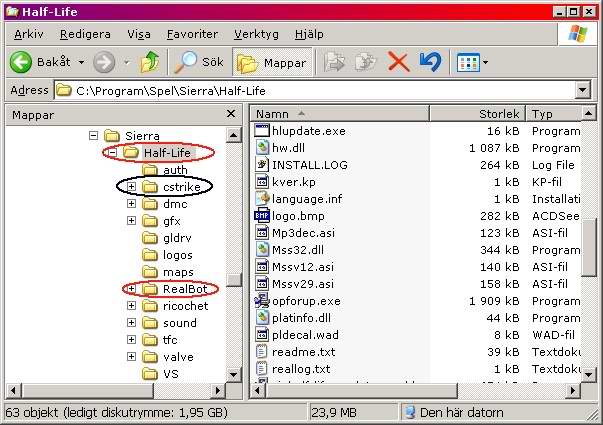The image size is (603, 425).
Task: Sort files by Namn column header
Action: (x=340, y=114)
